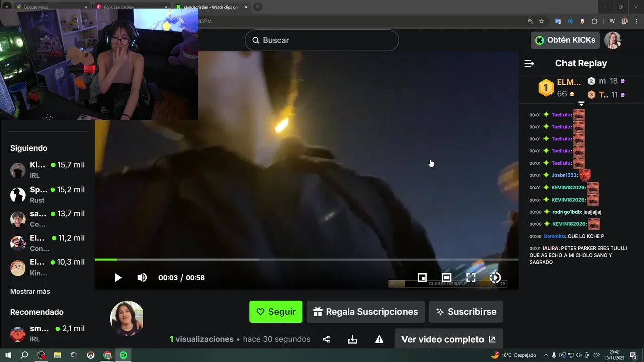
Task: Click Regala Suscripciones button
Action: pyautogui.click(x=366, y=312)
